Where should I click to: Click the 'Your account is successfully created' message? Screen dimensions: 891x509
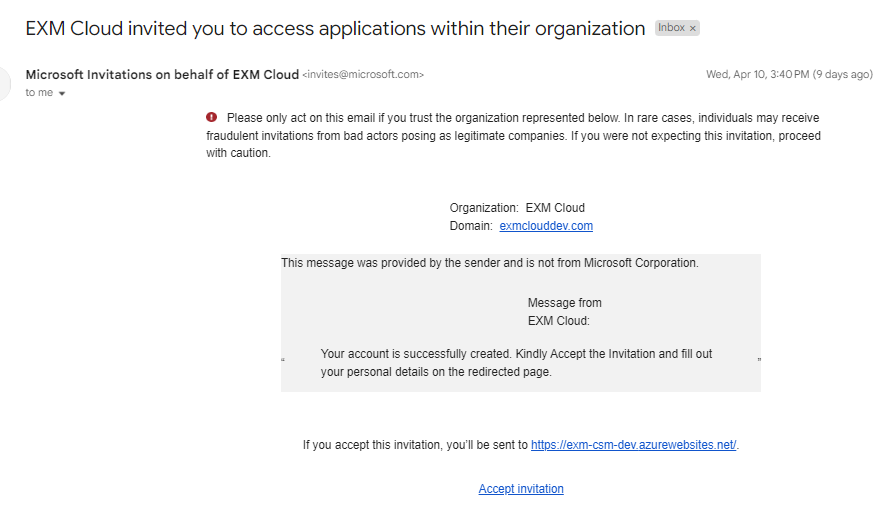[x=516, y=363]
